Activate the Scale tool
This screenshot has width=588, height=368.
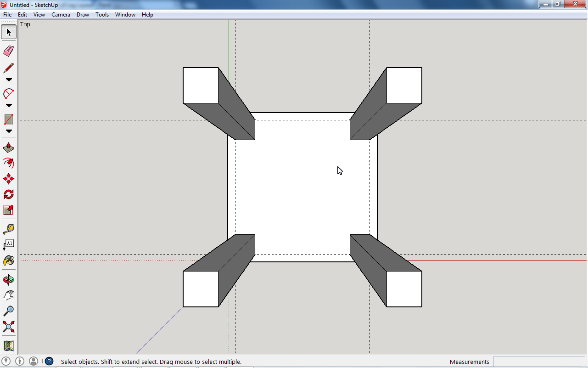coord(9,210)
